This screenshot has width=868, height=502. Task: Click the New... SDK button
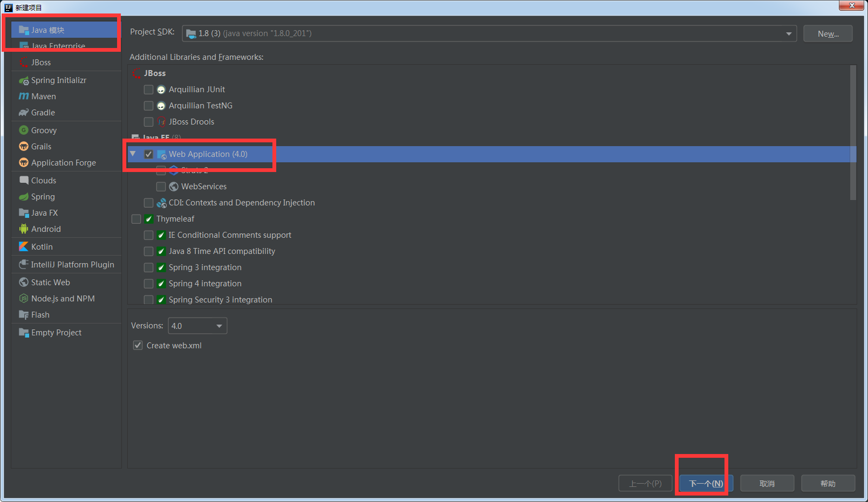pos(828,33)
